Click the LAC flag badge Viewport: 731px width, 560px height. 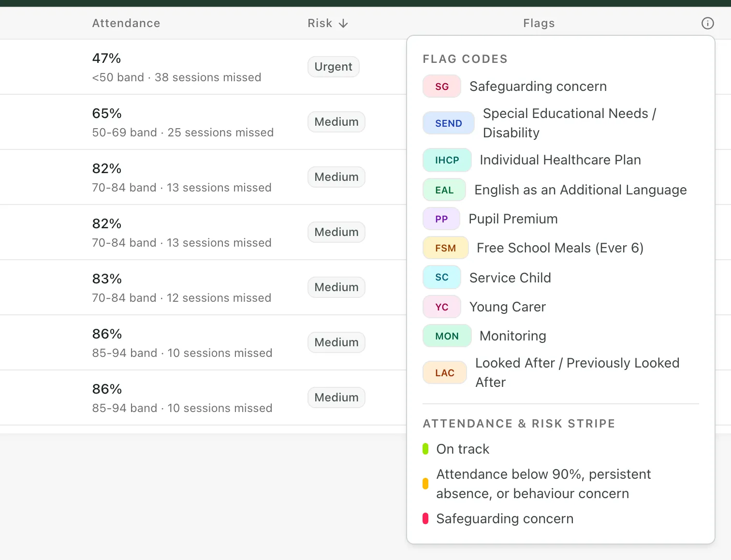coord(445,373)
